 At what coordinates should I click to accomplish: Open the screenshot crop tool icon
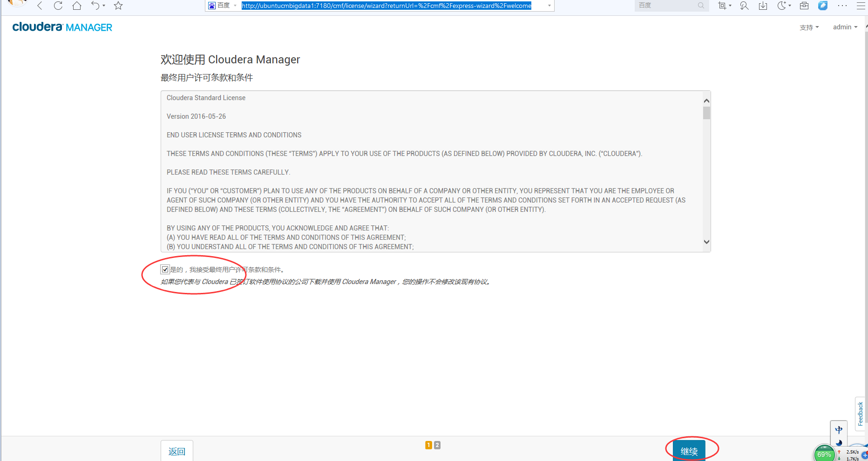pyautogui.click(x=722, y=6)
